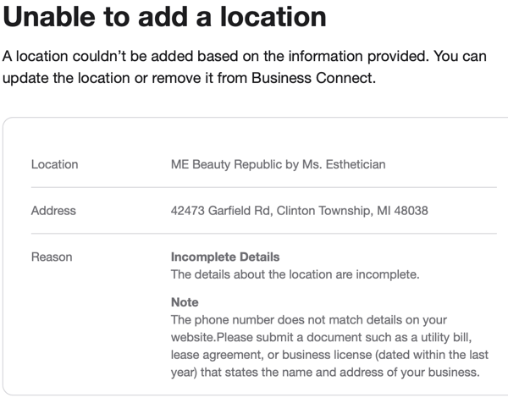Click the 'Unable to add a location' heading
The height and width of the screenshot is (420, 508).
(x=164, y=17)
